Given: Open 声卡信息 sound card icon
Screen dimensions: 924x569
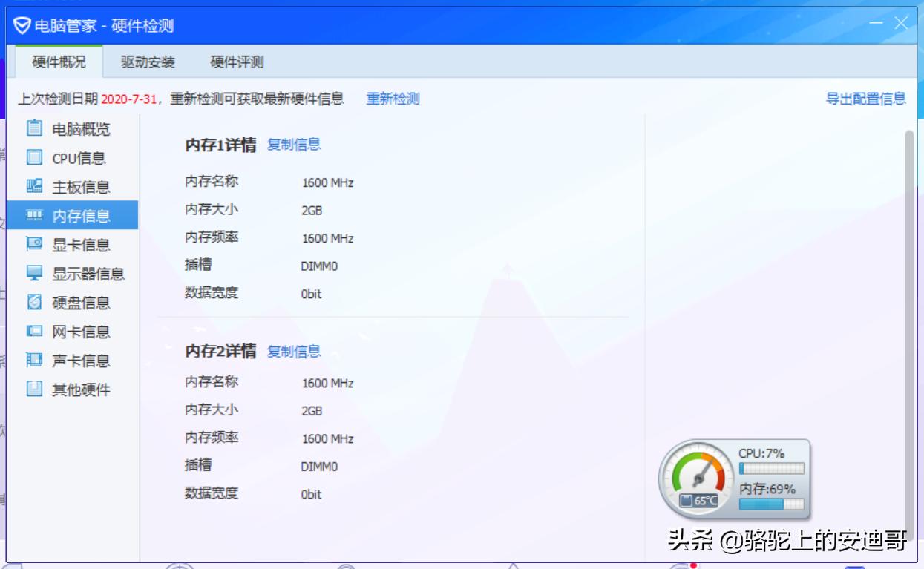Looking at the screenshot, I should (x=34, y=361).
